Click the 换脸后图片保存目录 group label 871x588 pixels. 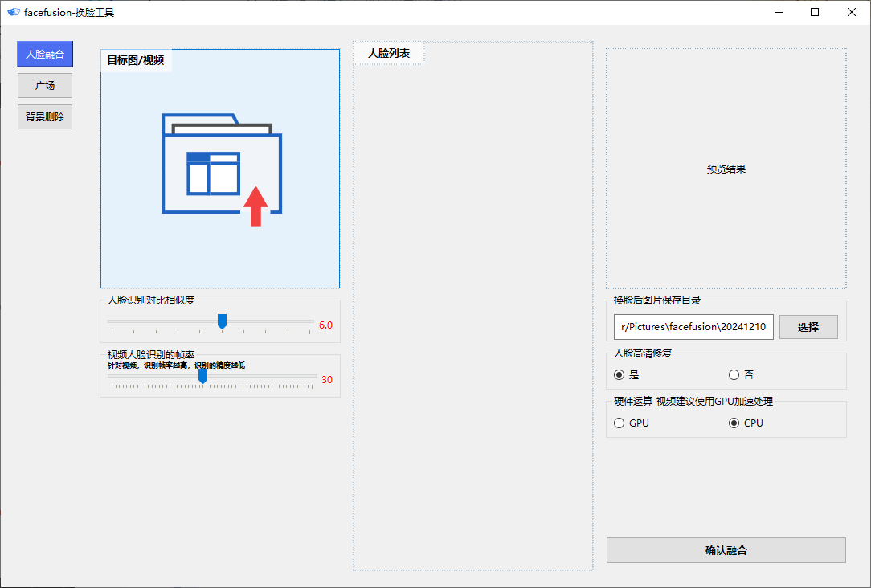coord(656,300)
